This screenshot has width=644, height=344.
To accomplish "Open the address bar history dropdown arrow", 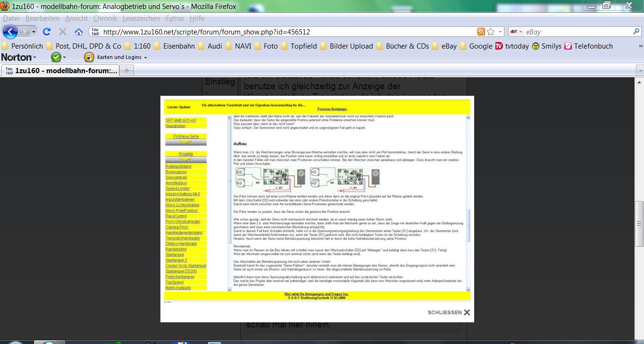I will (x=500, y=32).
